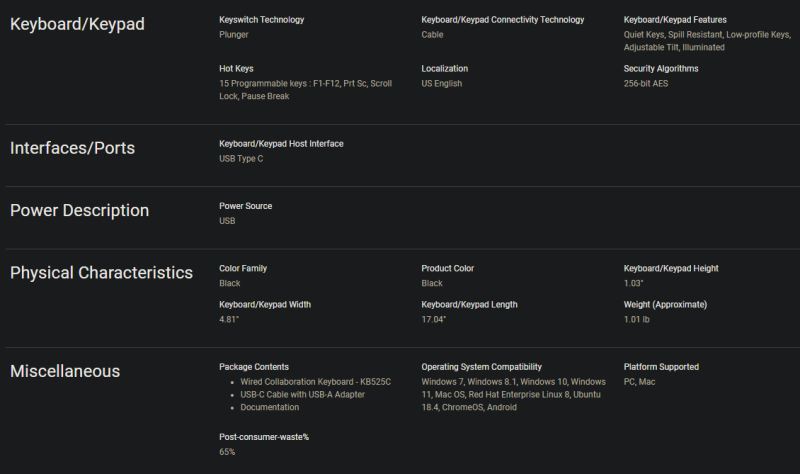Click the Keyboard/Keypad Length value 17.04"
This screenshot has width=800, height=474.
tap(434, 319)
